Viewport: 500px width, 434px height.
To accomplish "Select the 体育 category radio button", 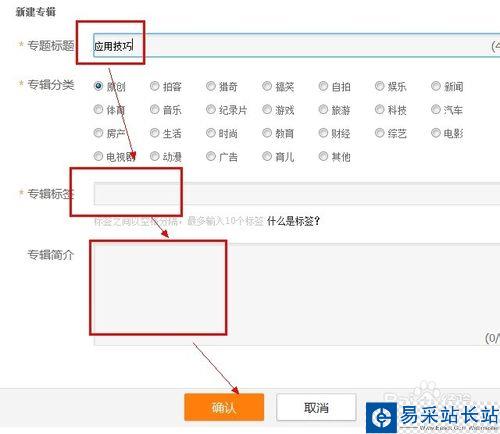I will [98, 109].
